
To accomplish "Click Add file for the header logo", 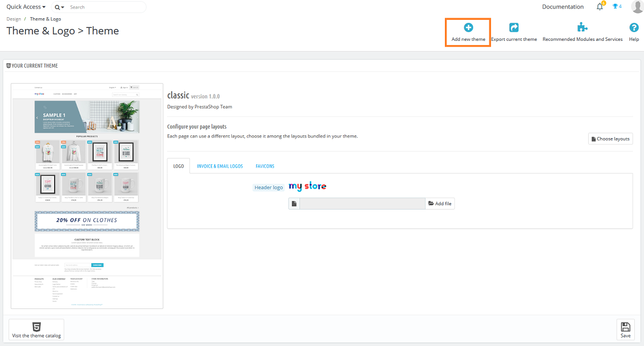I will [x=440, y=203].
